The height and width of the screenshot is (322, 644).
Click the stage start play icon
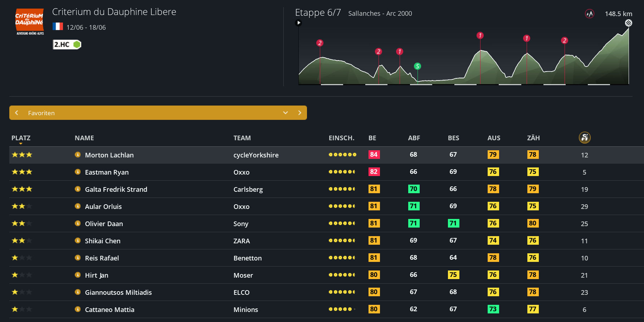pyautogui.click(x=298, y=23)
